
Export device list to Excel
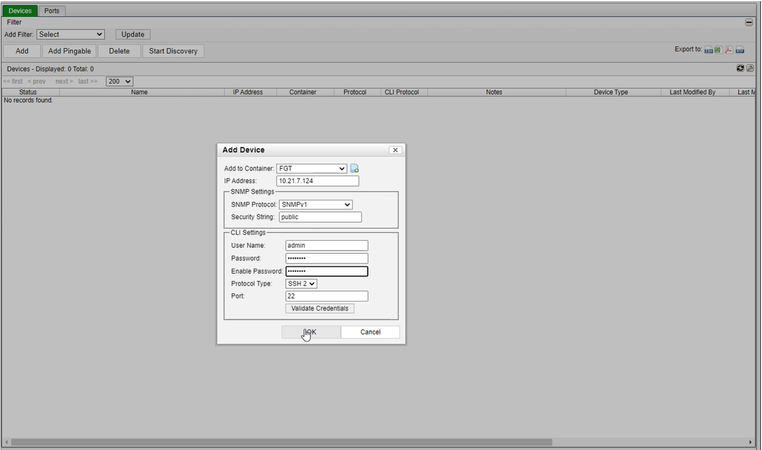[717, 49]
